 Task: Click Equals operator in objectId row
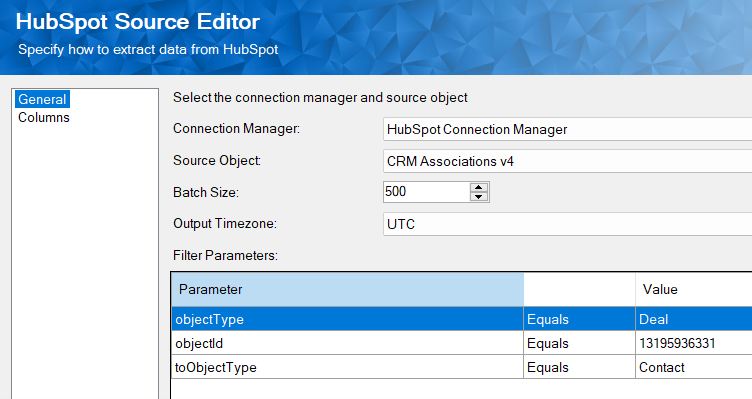coord(579,343)
